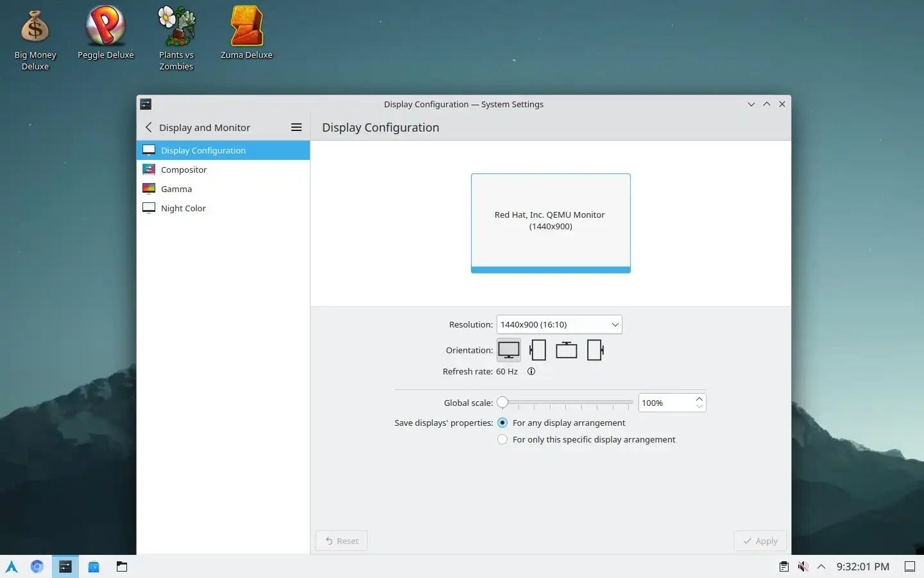Launch Chromium from the taskbar

tap(37, 566)
